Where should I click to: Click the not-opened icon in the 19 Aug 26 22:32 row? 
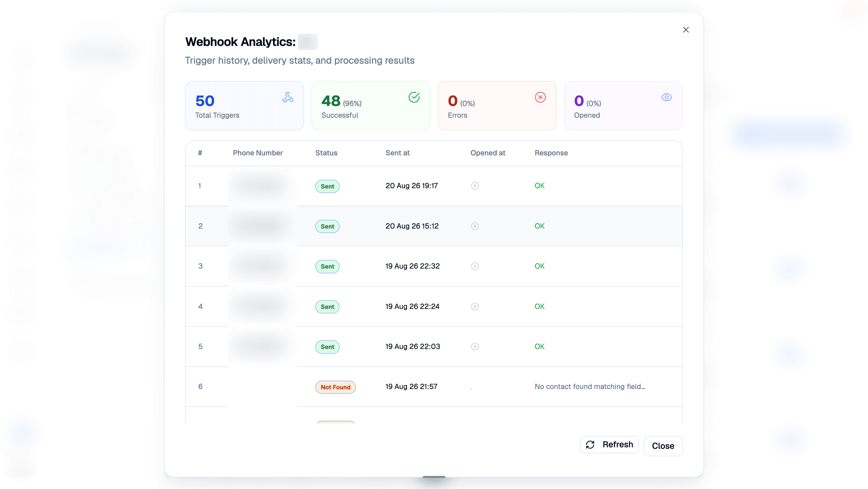[x=475, y=266]
